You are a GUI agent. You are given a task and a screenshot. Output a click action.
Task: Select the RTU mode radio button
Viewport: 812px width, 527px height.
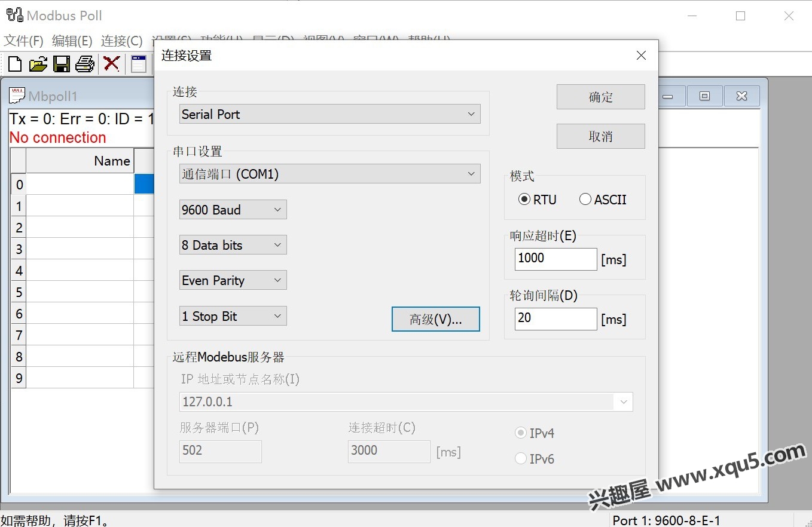click(x=524, y=200)
